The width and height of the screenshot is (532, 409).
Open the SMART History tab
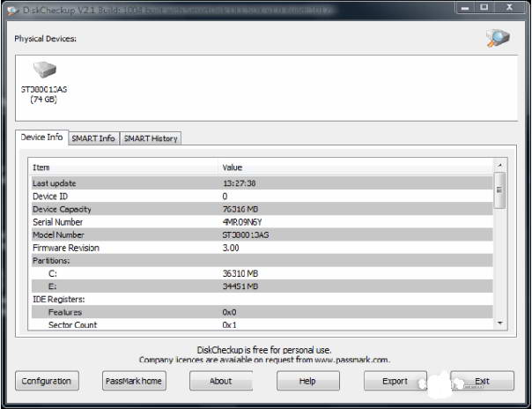pos(150,138)
